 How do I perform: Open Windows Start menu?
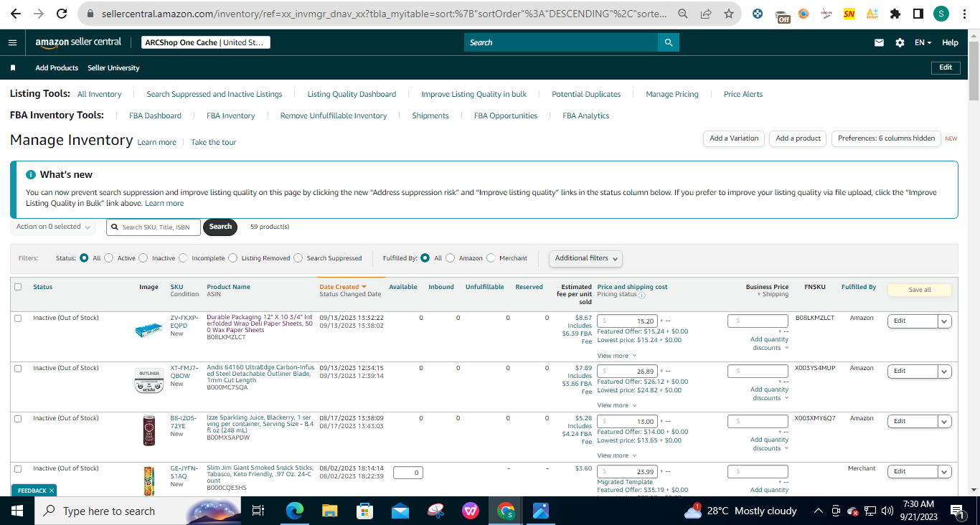tap(17, 511)
